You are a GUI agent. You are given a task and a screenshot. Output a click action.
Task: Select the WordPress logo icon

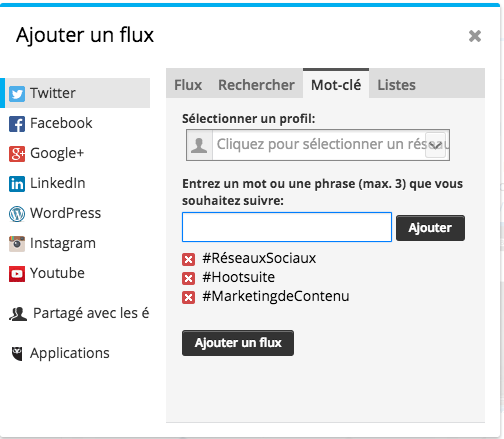(17, 214)
